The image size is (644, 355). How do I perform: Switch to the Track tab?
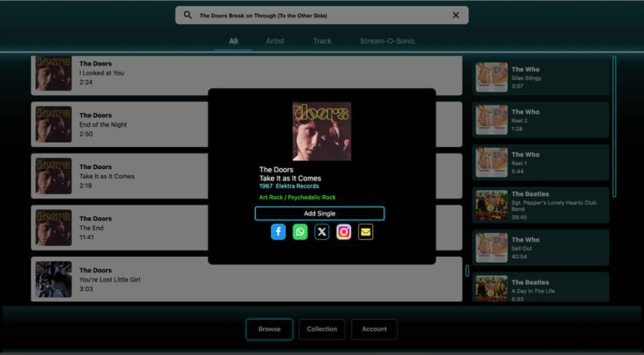[x=322, y=41]
